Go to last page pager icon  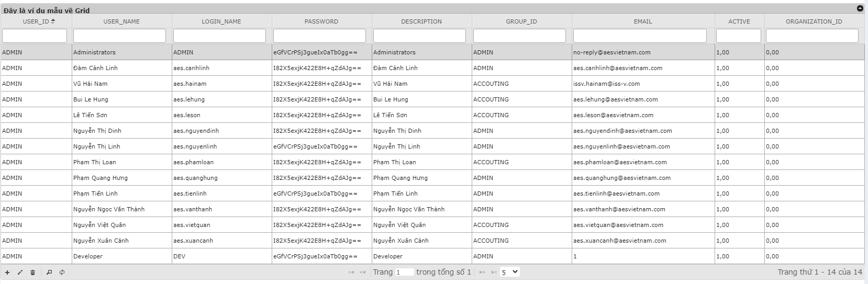pos(493,272)
